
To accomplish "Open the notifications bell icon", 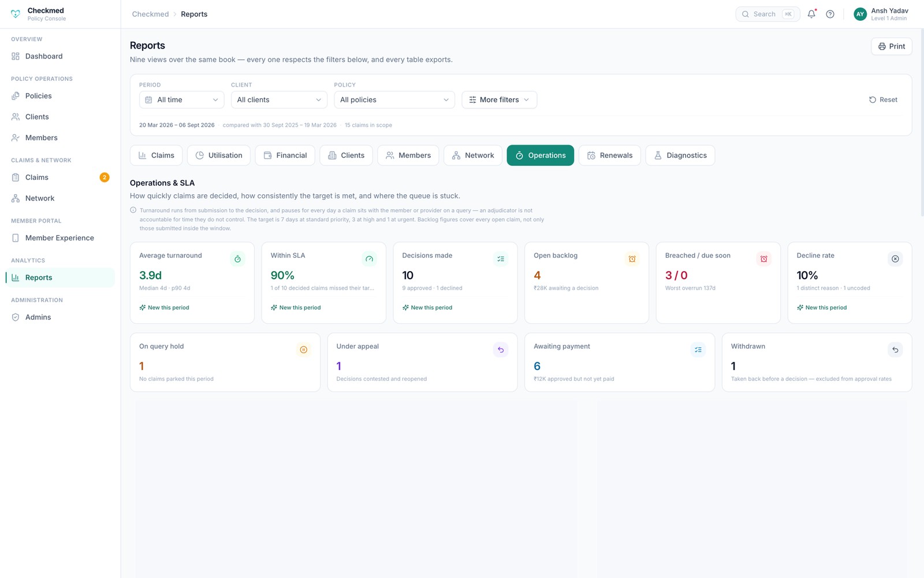I will [811, 14].
